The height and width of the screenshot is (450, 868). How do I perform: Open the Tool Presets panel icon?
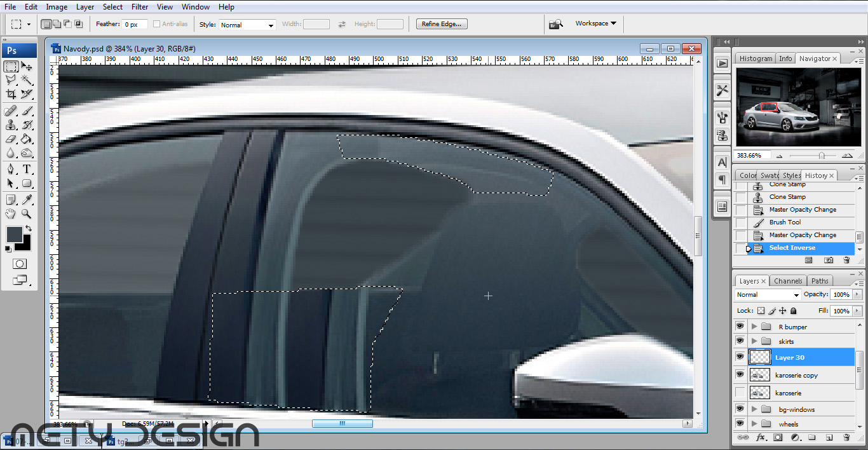[x=722, y=90]
